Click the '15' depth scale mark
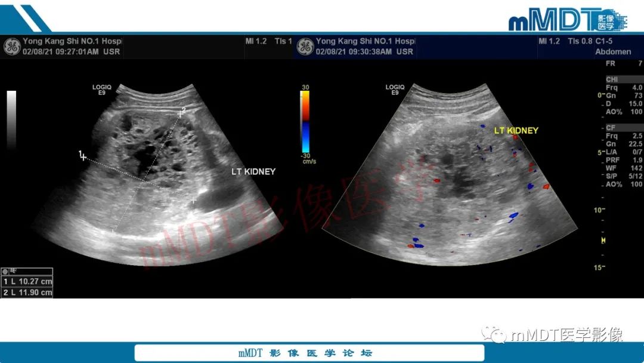Screen dimensions: 644x363 pos(599,267)
